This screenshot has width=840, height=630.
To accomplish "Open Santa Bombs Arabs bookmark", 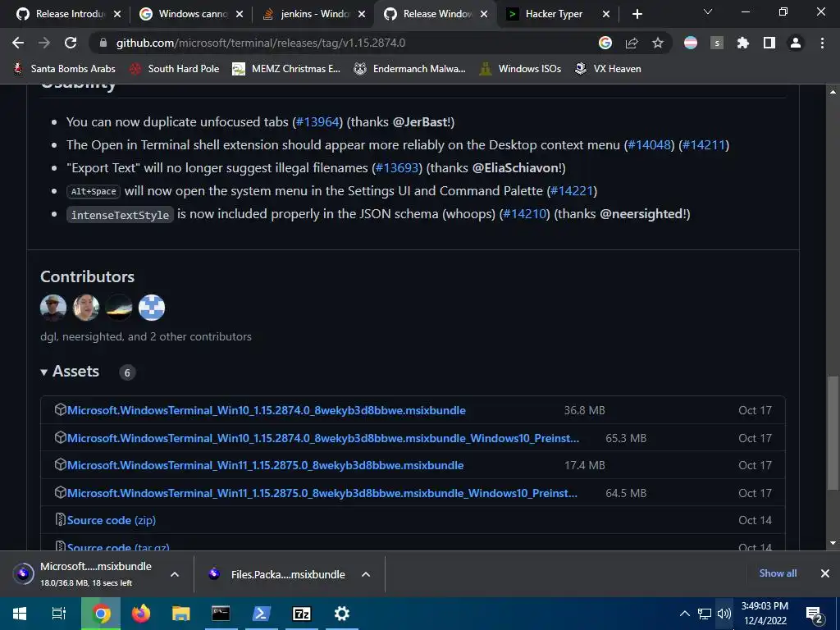I will tap(64, 69).
